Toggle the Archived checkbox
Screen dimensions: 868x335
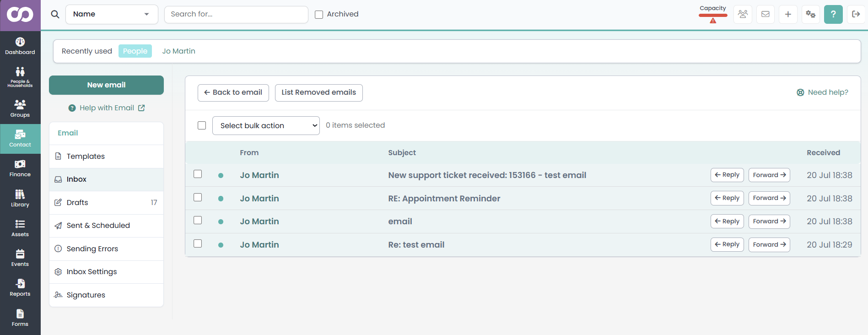click(319, 15)
